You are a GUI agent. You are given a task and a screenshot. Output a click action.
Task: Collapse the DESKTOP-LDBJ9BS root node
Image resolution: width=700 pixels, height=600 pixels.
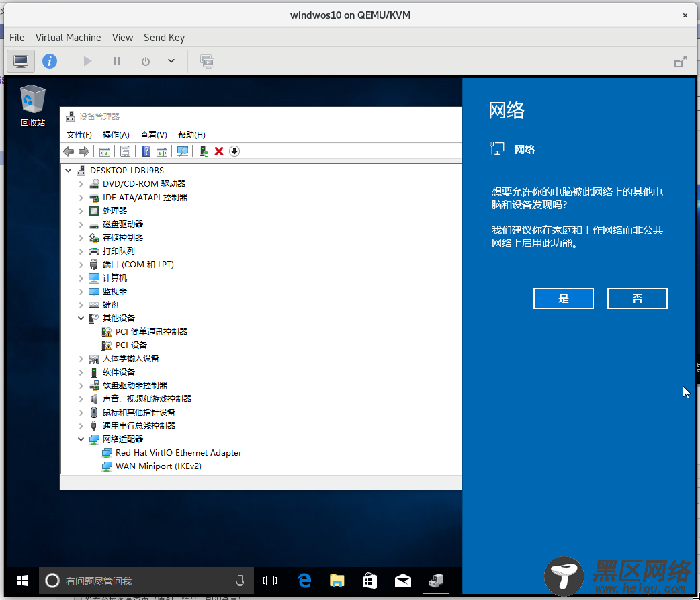tap(69, 171)
